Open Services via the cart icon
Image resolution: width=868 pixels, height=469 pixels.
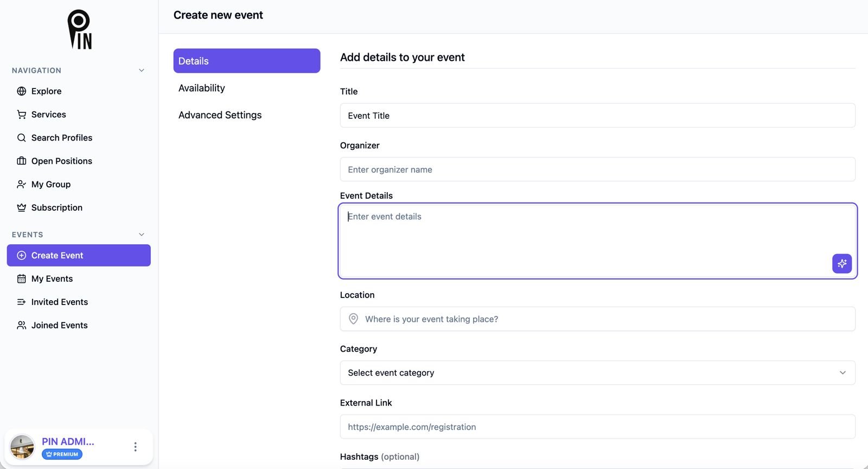click(x=22, y=115)
